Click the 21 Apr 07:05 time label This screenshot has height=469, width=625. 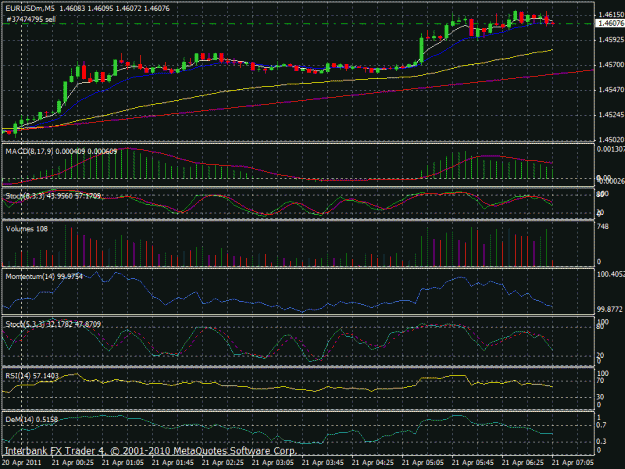coord(573,463)
